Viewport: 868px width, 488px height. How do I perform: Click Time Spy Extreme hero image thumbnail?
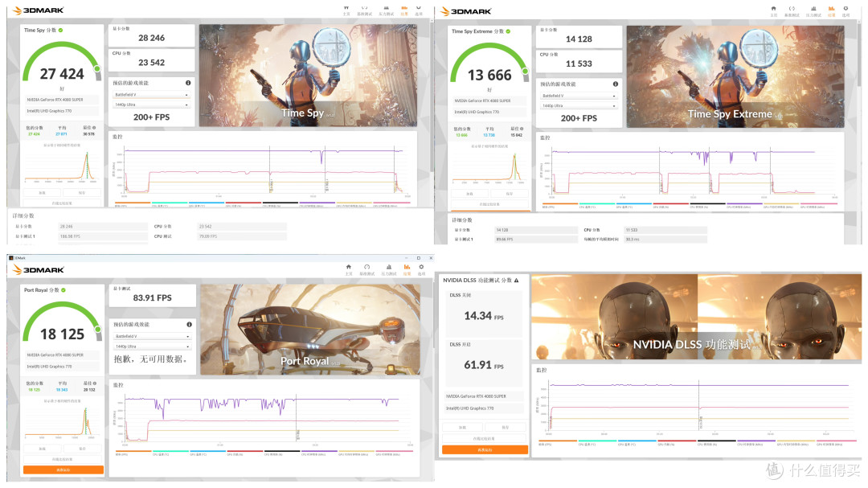(735, 76)
